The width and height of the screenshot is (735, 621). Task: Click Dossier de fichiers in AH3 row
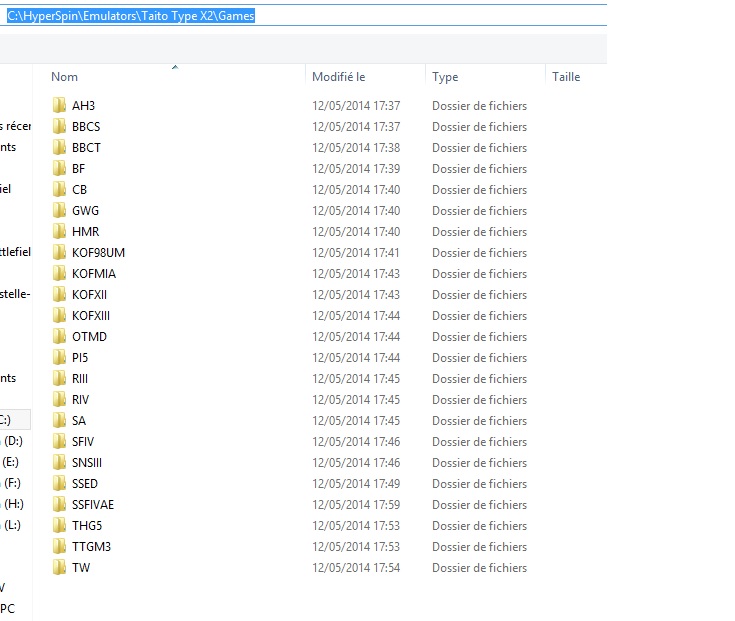[480, 105]
